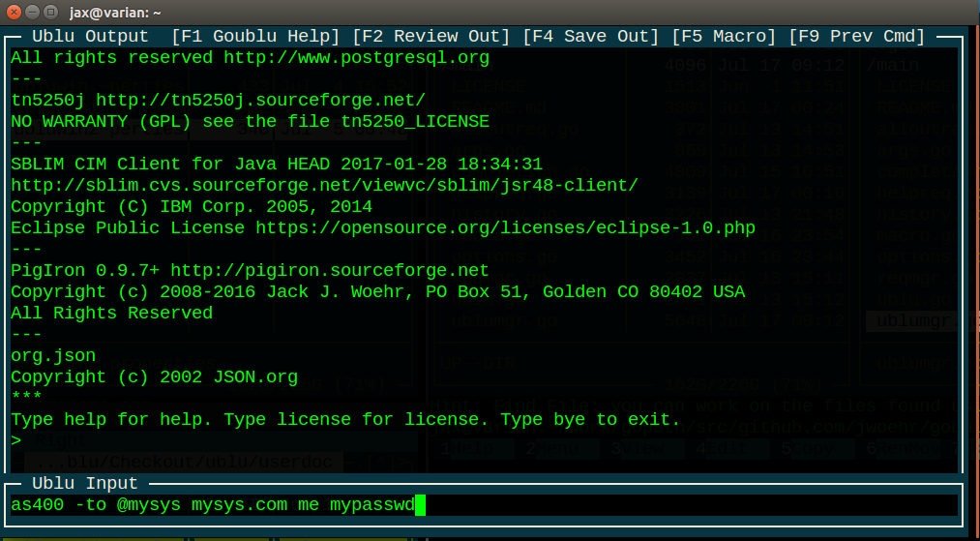Click the Eclipse Public License URL line
This screenshot has height=541, width=980.
point(384,228)
